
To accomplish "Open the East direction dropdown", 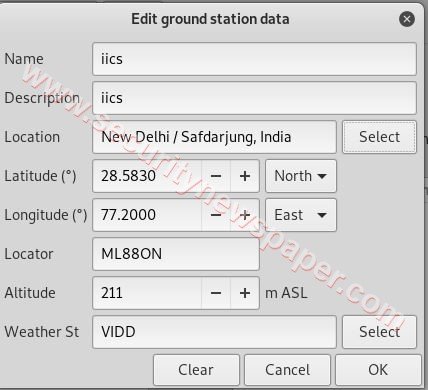I will [301, 215].
